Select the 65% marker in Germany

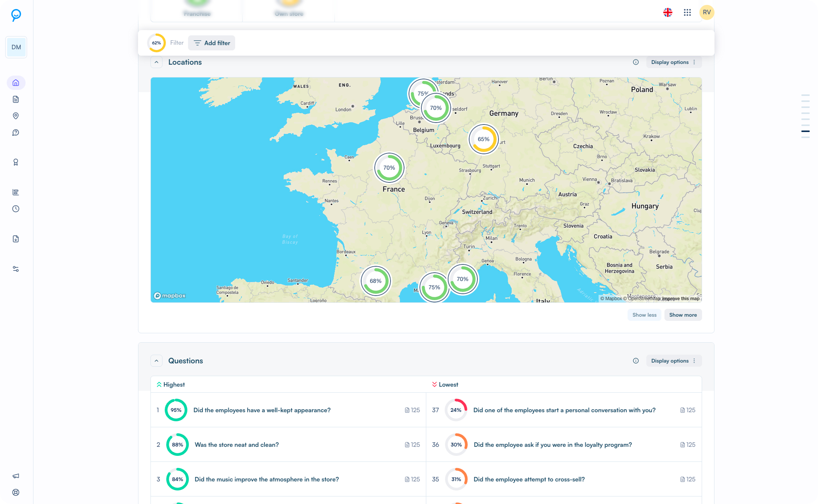click(484, 139)
